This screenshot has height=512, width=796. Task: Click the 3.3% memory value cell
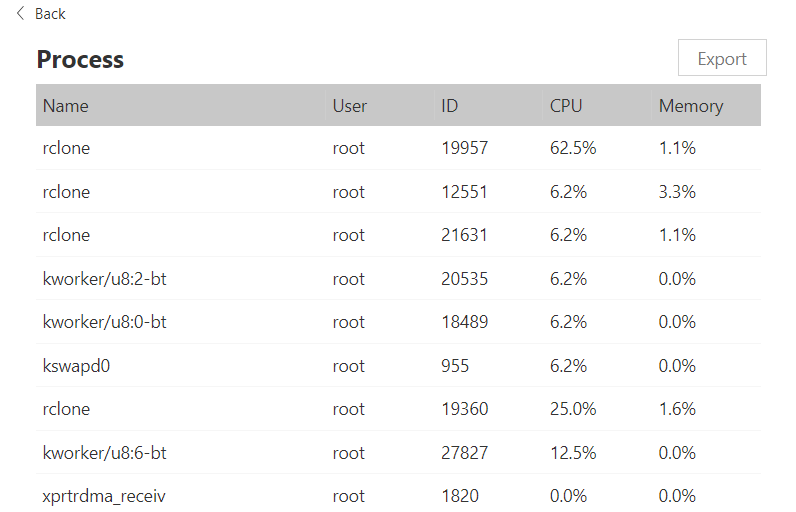pos(677,192)
